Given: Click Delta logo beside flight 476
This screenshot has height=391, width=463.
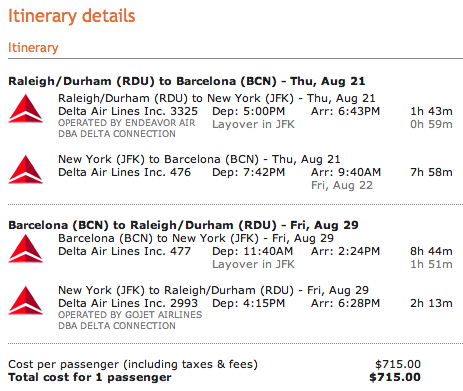Looking at the screenshot, I should pos(26,169).
